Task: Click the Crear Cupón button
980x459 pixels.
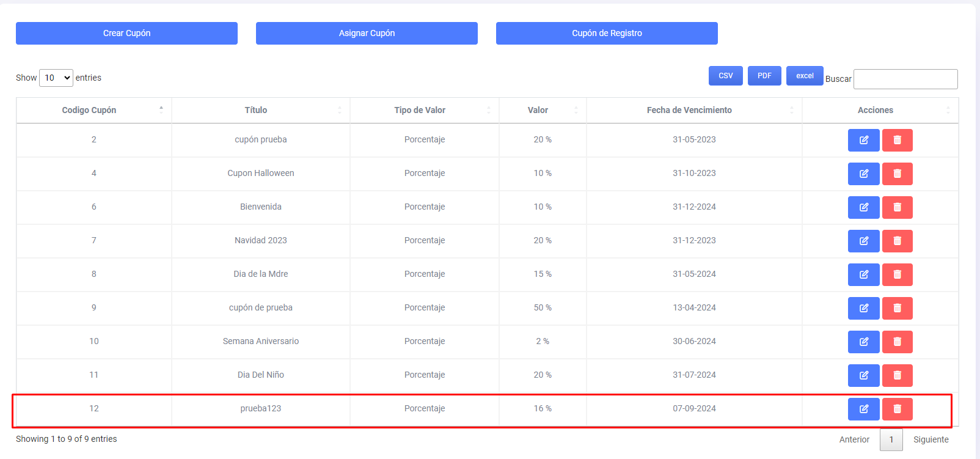Action: [126, 33]
